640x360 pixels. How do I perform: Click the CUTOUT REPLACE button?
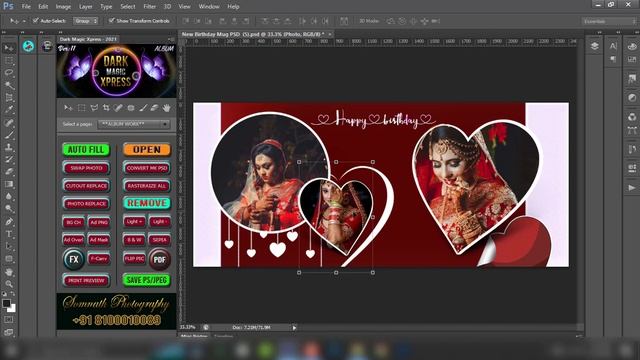point(86,186)
